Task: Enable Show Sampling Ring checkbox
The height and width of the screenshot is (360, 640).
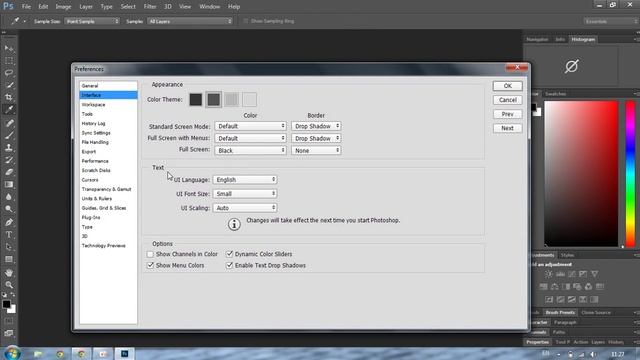Action: (246, 21)
